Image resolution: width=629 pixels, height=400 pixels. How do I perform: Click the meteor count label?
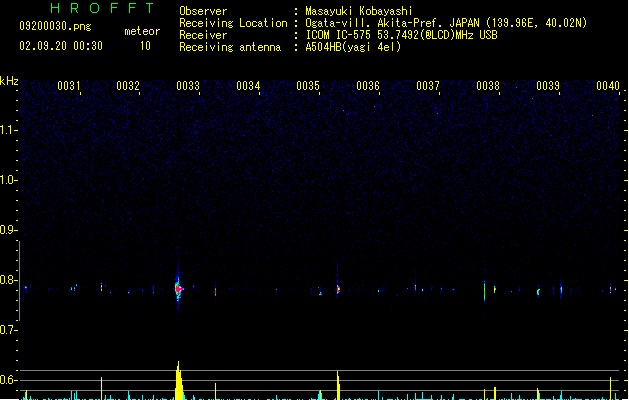pos(142,31)
